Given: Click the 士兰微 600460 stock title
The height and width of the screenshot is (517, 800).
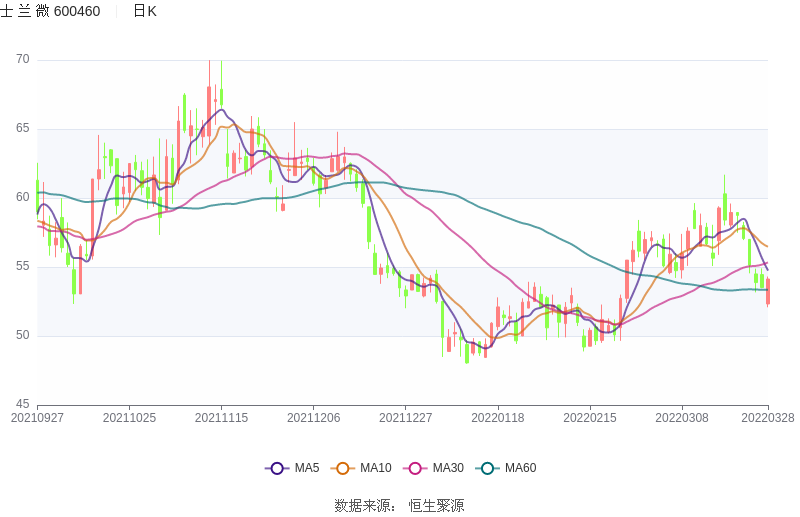Looking at the screenshot, I should (50, 11).
